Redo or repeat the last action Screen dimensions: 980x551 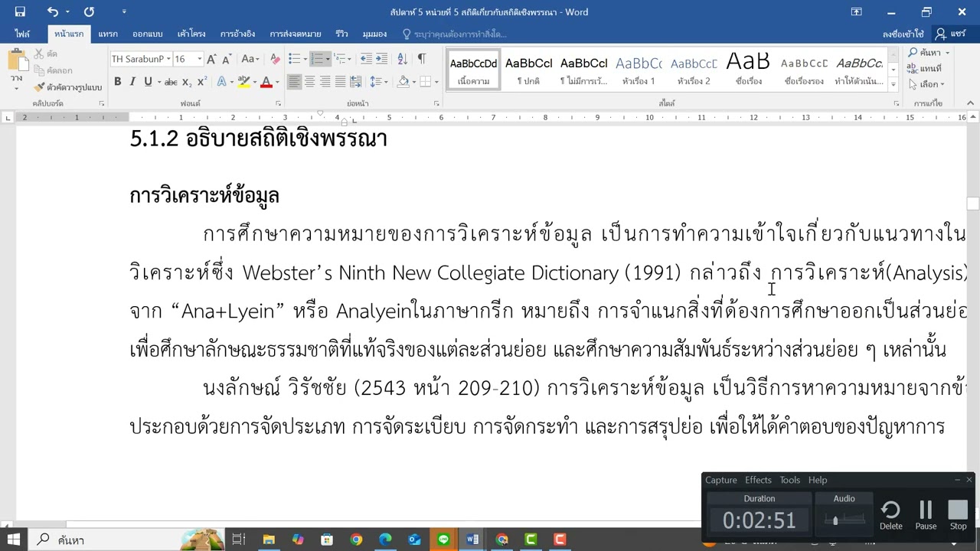click(89, 11)
